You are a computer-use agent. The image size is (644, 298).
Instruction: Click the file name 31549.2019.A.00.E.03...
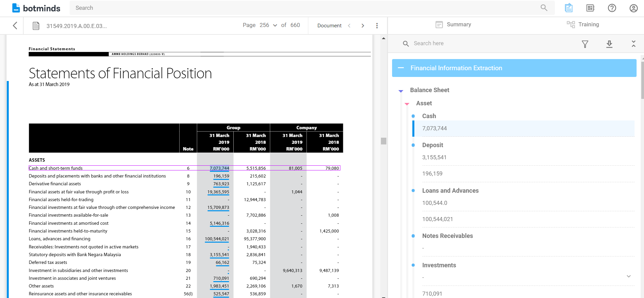(77, 26)
